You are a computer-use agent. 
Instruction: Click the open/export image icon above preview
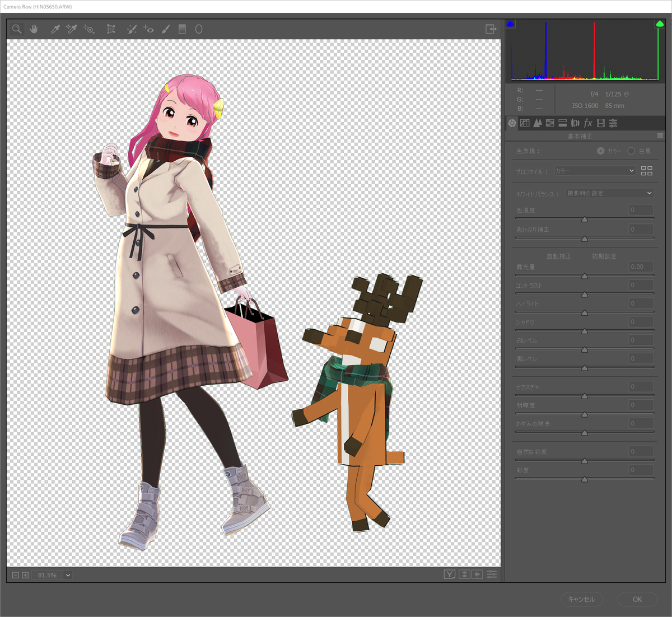tap(491, 29)
